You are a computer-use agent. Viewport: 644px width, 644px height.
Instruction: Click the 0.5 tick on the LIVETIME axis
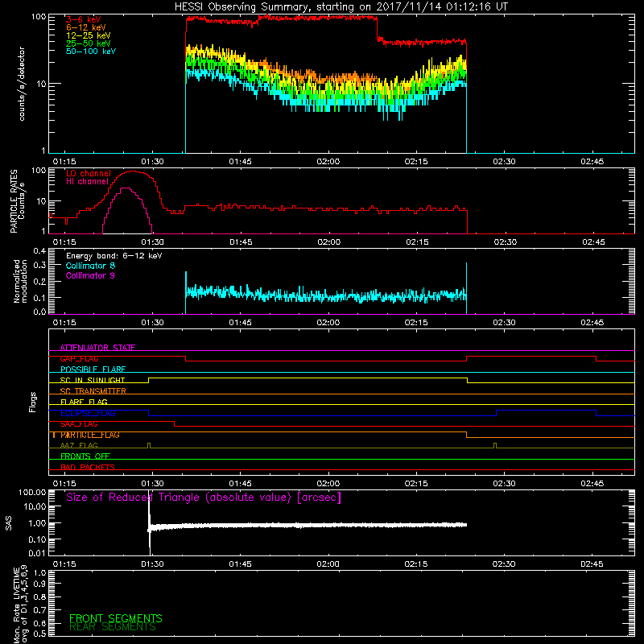39,634
